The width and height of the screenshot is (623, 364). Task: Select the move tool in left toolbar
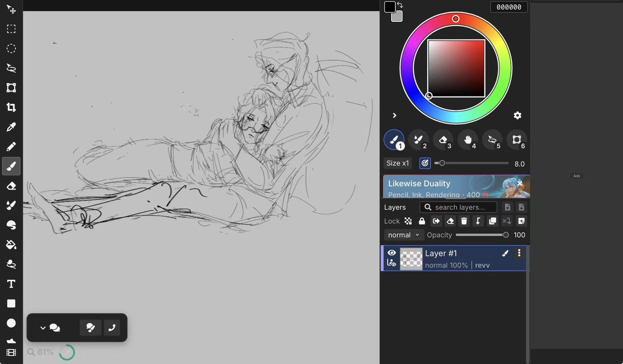(x=11, y=9)
